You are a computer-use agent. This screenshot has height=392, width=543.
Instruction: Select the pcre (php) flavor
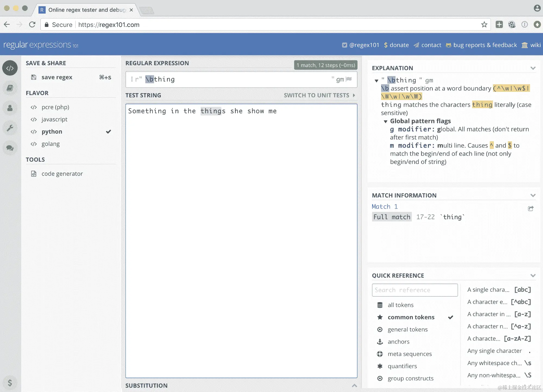tap(55, 107)
